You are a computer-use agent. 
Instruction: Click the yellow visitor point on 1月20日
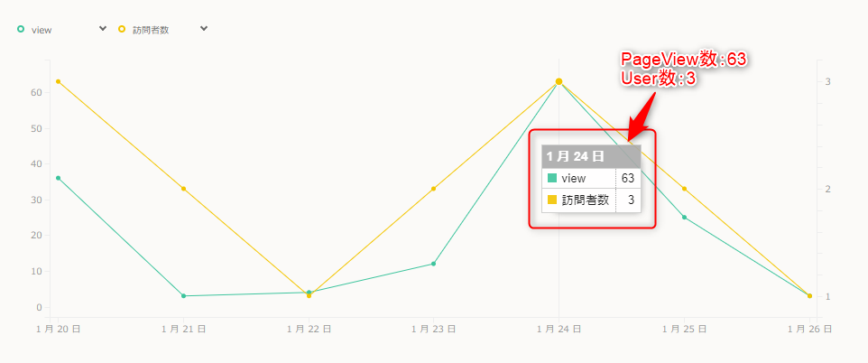pyautogui.click(x=58, y=81)
